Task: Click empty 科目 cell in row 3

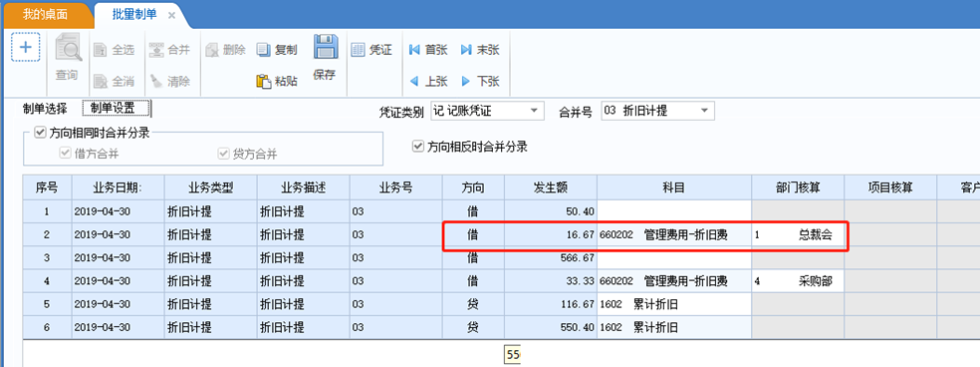Action: click(674, 257)
